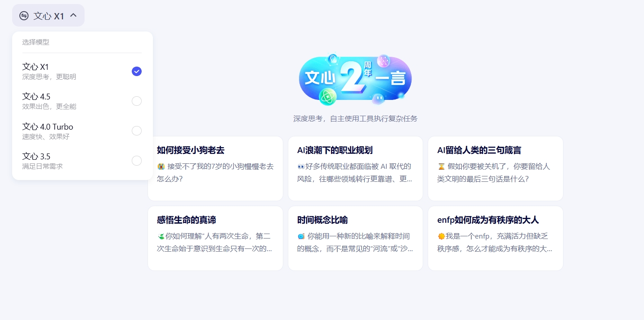This screenshot has width=644, height=320.
Task: Click the 满足日常需求 description text
Action: pyautogui.click(x=42, y=167)
